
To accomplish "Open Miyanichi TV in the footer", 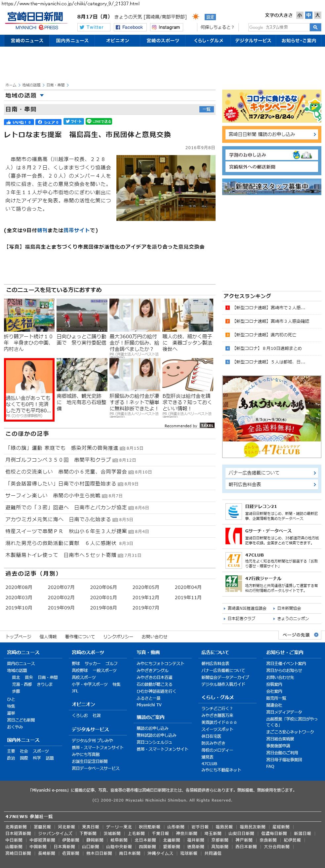I will (149, 705).
